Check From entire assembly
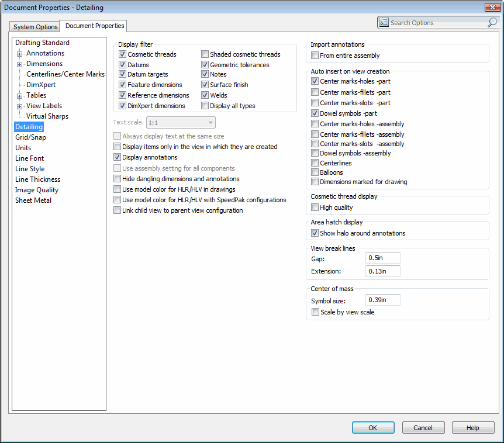504x443 pixels. tap(315, 56)
